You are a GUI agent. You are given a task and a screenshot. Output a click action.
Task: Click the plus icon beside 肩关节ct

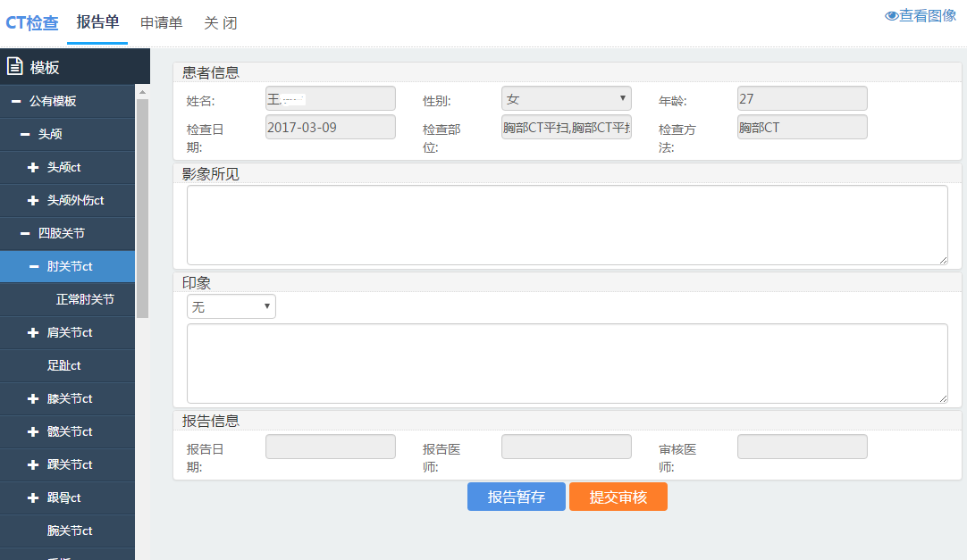pyautogui.click(x=33, y=333)
